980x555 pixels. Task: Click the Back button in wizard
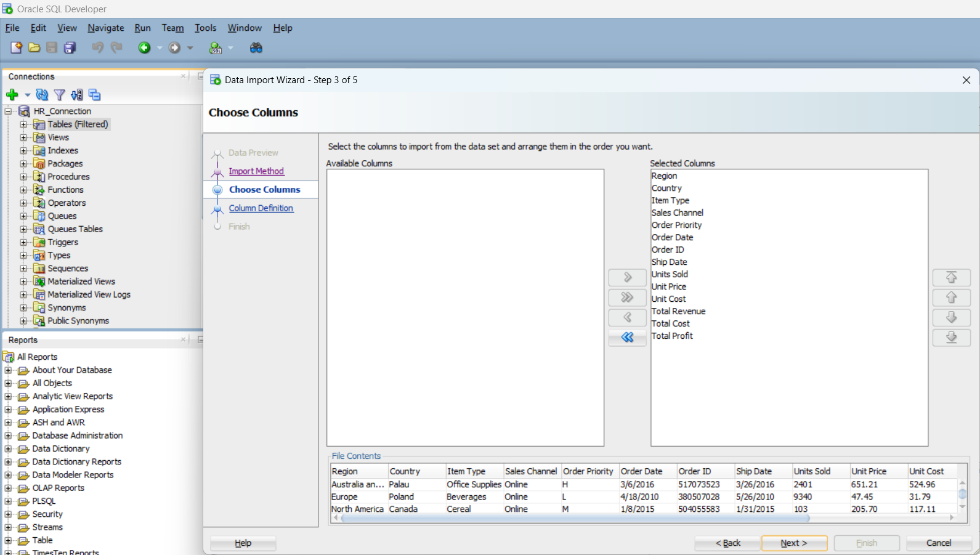[x=727, y=543]
